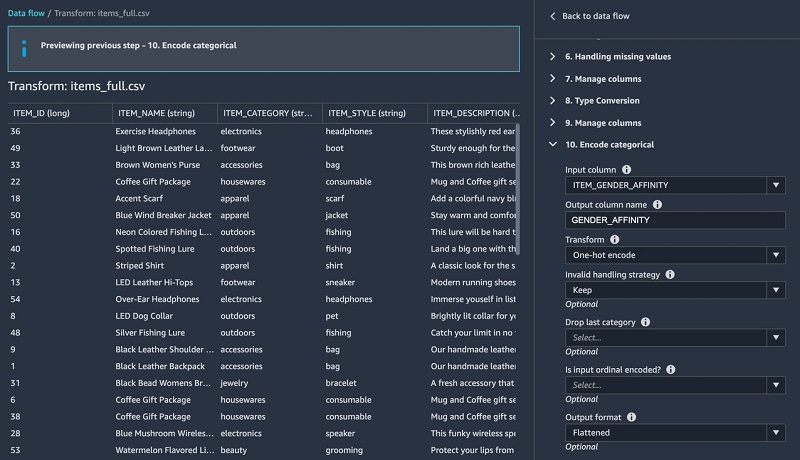Open the Drop last category dropdown
The width and height of the screenshot is (800, 460).
pyautogui.click(x=675, y=338)
